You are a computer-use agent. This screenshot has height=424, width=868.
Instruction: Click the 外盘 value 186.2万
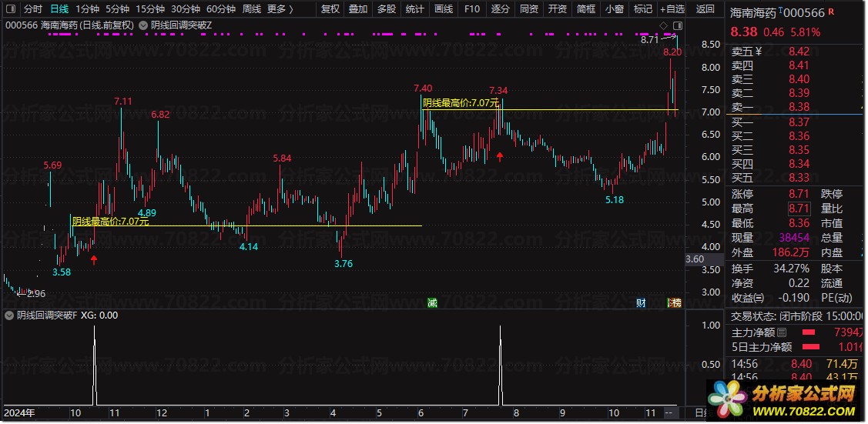point(792,252)
